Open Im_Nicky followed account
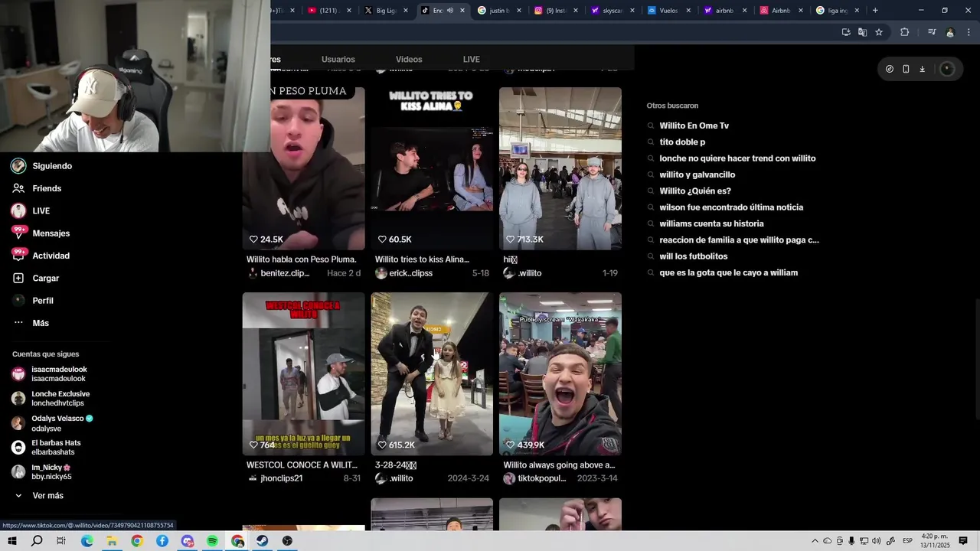 coord(41,472)
